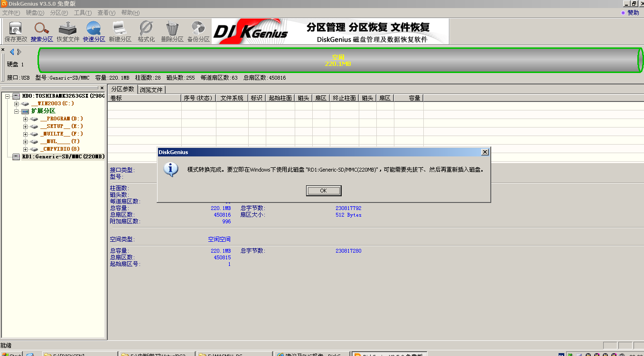Click the blue information icon in dialog
Viewport: 644px width, 356px height.
pos(171,170)
